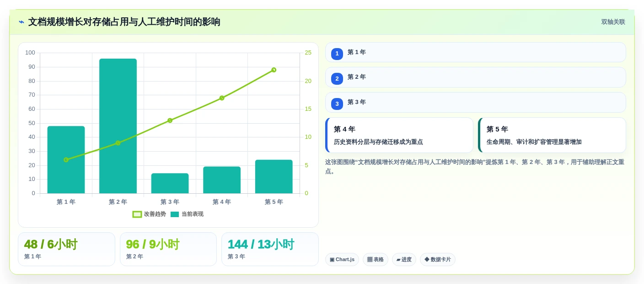The width and height of the screenshot is (644, 284).
Task: Select the 第 1 年 list row
Action: 476,52
